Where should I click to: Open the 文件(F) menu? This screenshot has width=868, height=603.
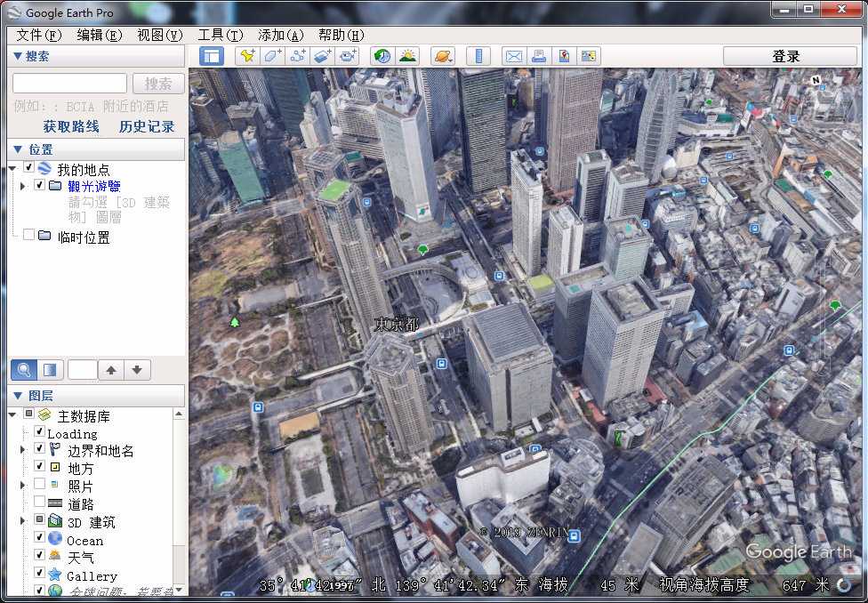[39, 36]
